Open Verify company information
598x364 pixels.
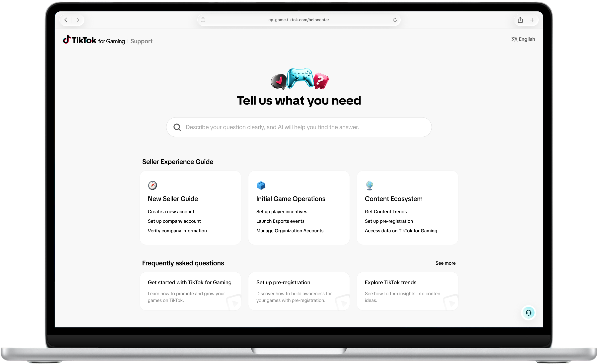click(x=177, y=231)
